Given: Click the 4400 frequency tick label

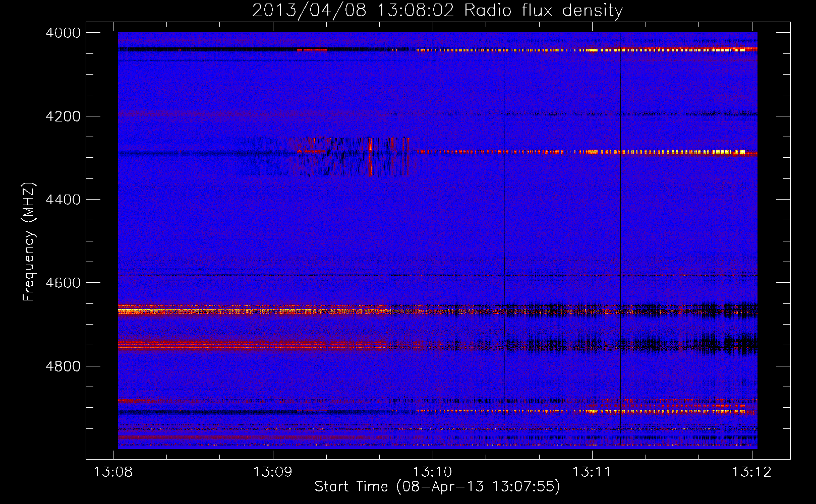Looking at the screenshot, I should [63, 200].
